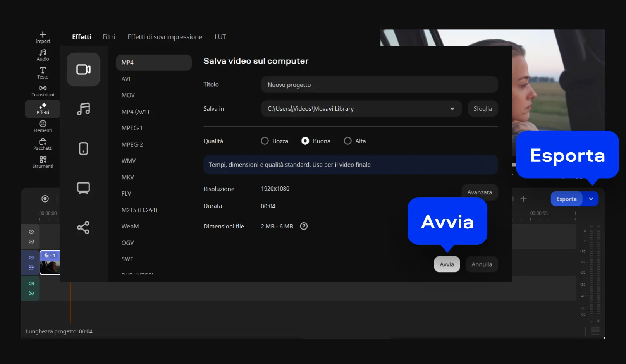Mute the audio track
This screenshot has height=364, width=626.
coord(31,283)
